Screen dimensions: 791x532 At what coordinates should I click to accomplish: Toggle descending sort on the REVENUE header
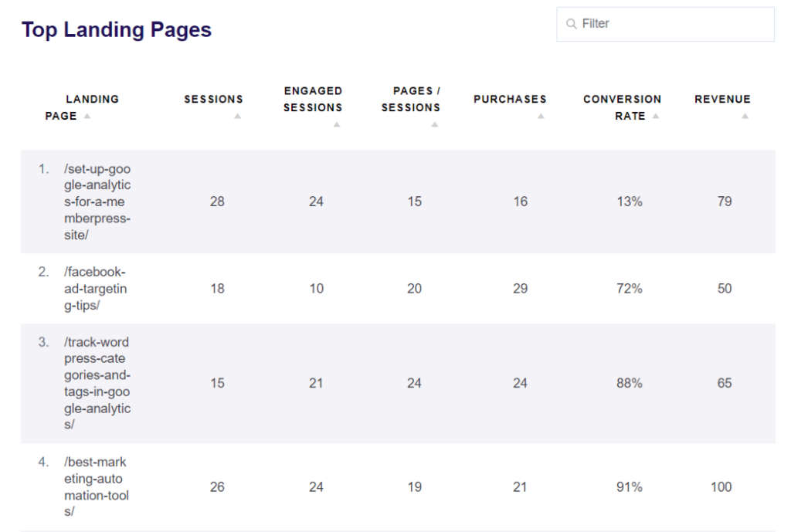tap(722, 99)
